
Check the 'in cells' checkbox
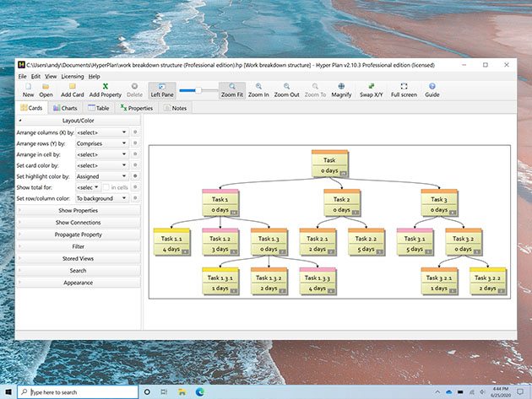(106, 186)
